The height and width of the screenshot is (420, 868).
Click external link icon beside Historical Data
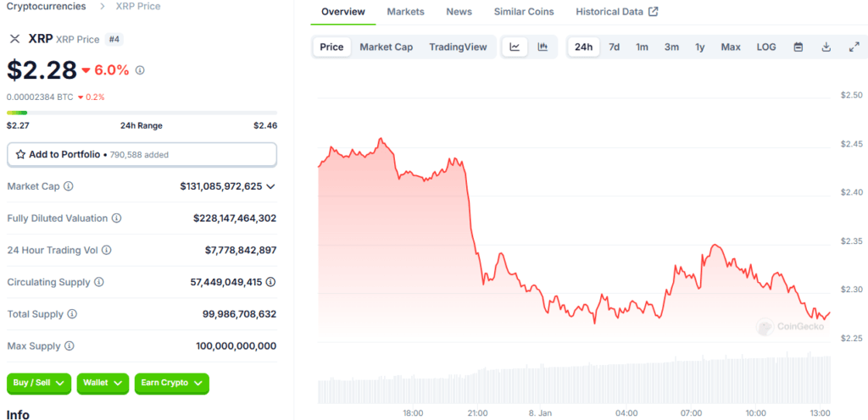pos(654,11)
